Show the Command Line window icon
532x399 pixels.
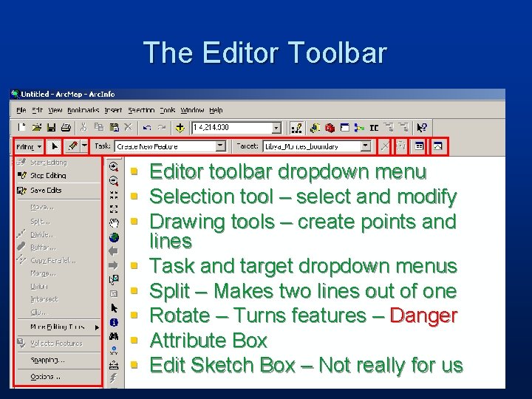345,128
